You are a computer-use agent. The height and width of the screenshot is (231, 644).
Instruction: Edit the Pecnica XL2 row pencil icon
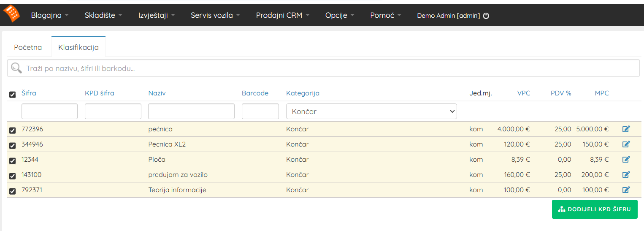point(626,144)
